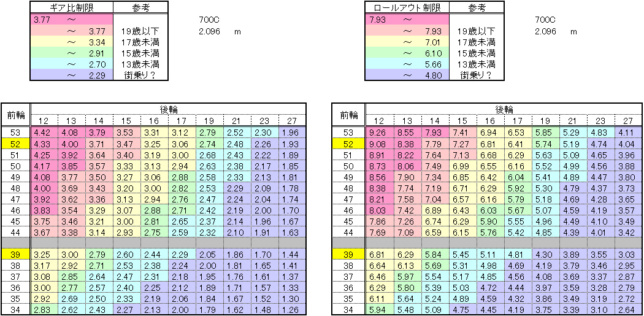Screen dimensions: 644x316
Task: Click rollout value 8.55 in row 53
Action: (407, 133)
